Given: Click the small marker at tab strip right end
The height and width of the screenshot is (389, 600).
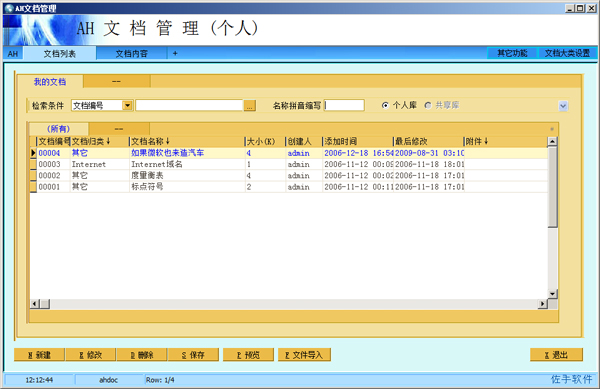Looking at the screenshot, I should pos(552,129).
